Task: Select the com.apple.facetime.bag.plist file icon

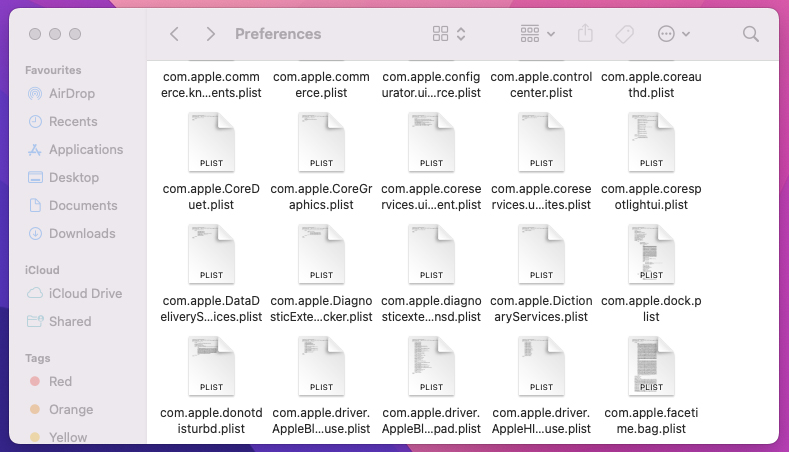Action: click(x=651, y=366)
